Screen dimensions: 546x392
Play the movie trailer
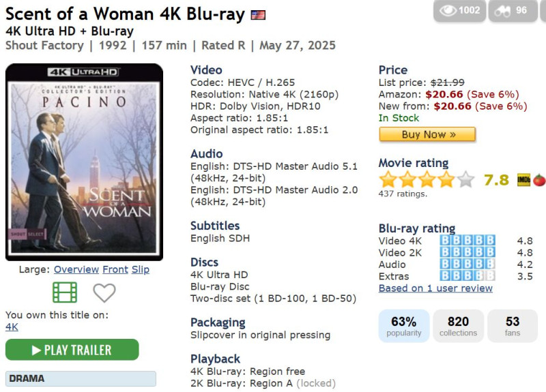click(x=72, y=350)
